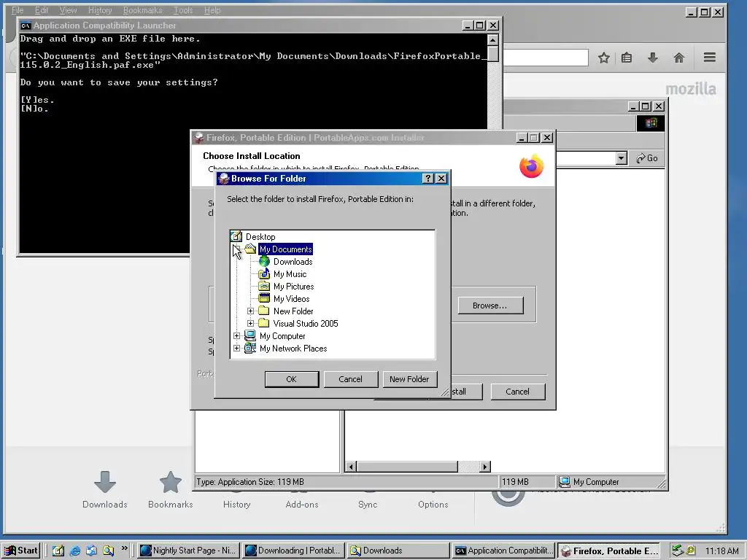
Task: Expand the My Network Places tree node
Action: click(237, 348)
